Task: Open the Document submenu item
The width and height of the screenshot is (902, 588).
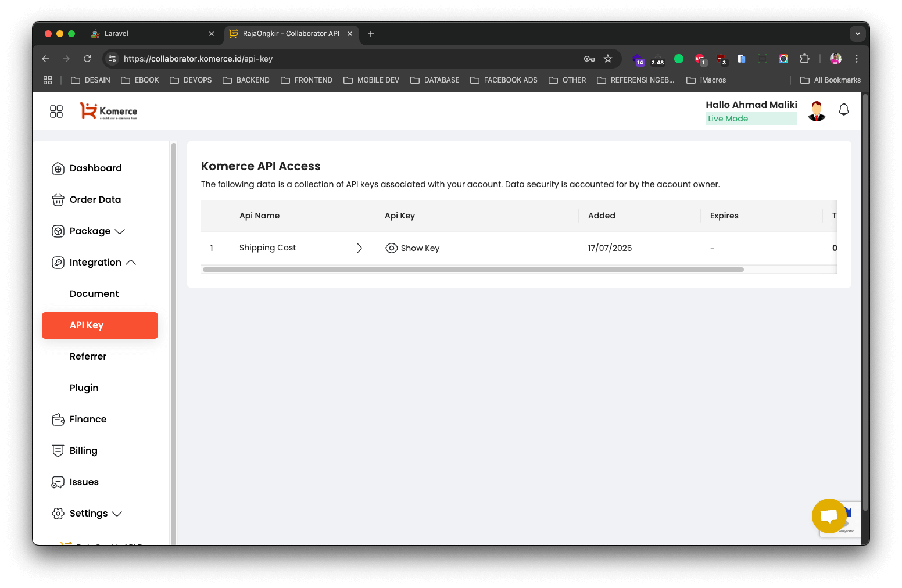Action: 94,294
